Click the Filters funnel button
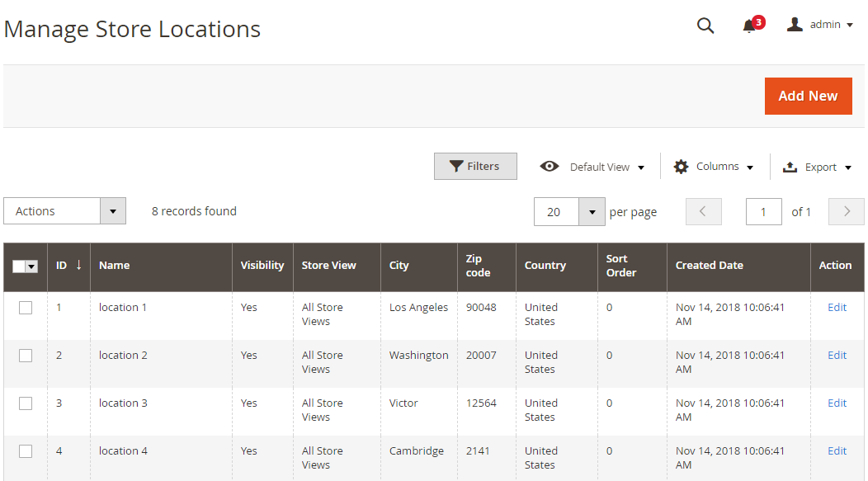 tap(475, 166)
